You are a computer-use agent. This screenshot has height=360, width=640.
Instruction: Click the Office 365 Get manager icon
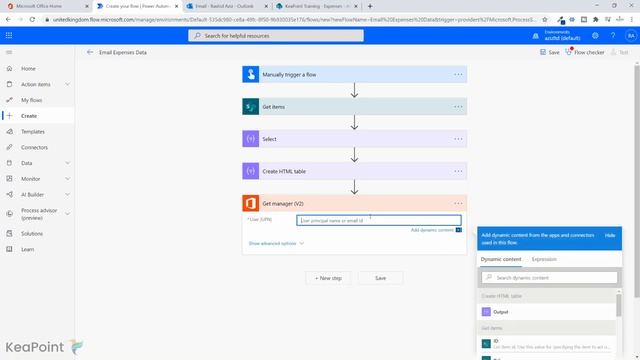click(251, 203)
